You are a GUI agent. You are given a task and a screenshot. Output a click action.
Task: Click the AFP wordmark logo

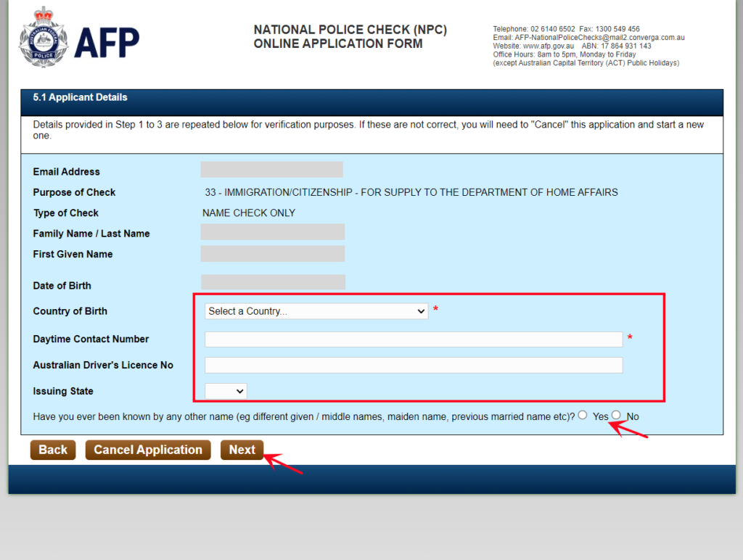(106, 42)
